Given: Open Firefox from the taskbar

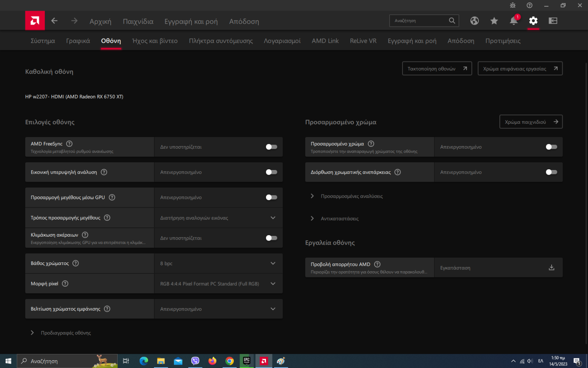Looking at the screenshot, I should pyautogui.click(x=212, y=361).
